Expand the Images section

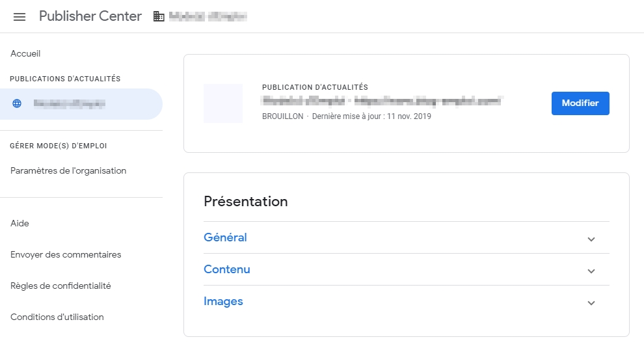pyautogui.click(x=407, y=302)
